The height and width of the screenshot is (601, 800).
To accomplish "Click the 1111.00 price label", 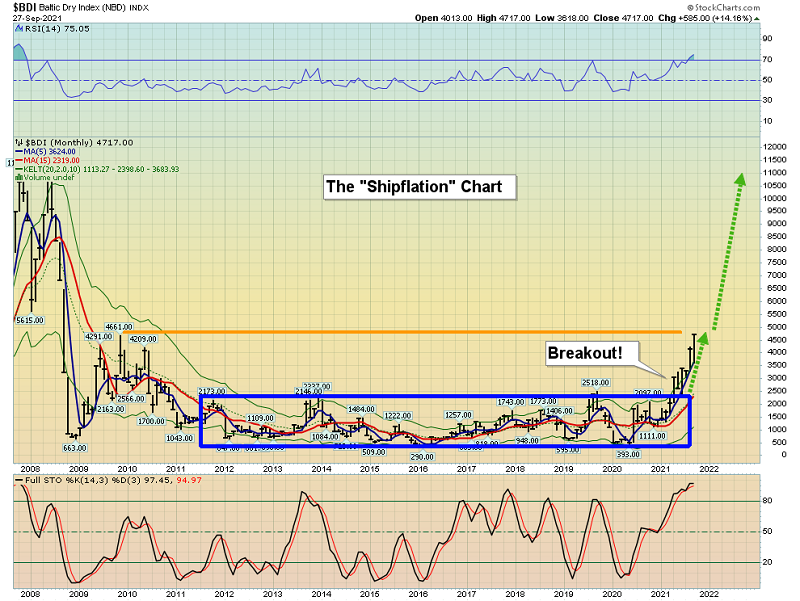I will 652,436.
